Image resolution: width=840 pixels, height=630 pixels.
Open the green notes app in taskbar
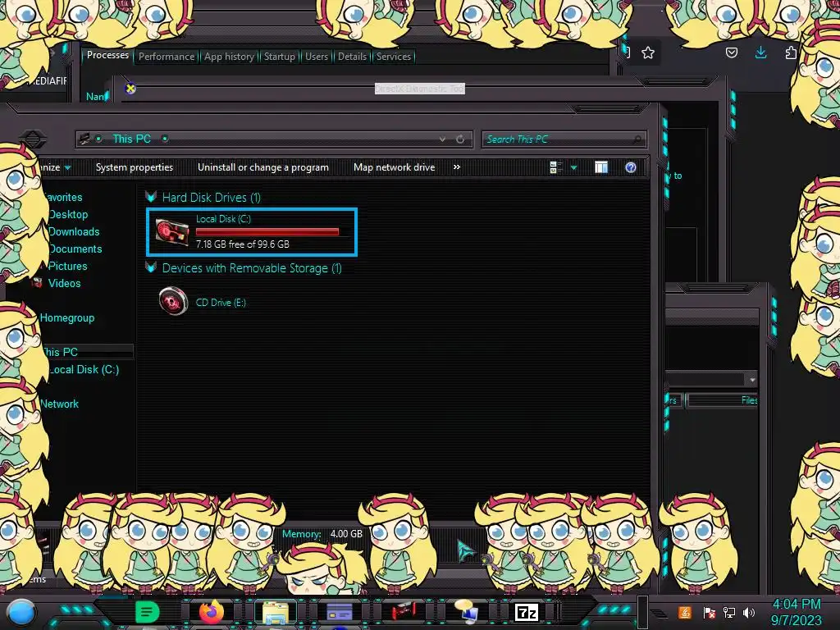148,612
